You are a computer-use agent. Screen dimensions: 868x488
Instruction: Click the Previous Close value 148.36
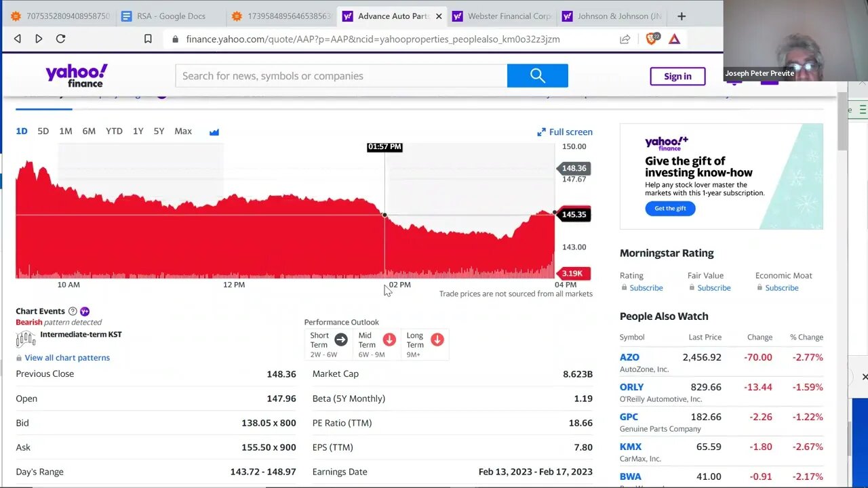click(281, 374)
